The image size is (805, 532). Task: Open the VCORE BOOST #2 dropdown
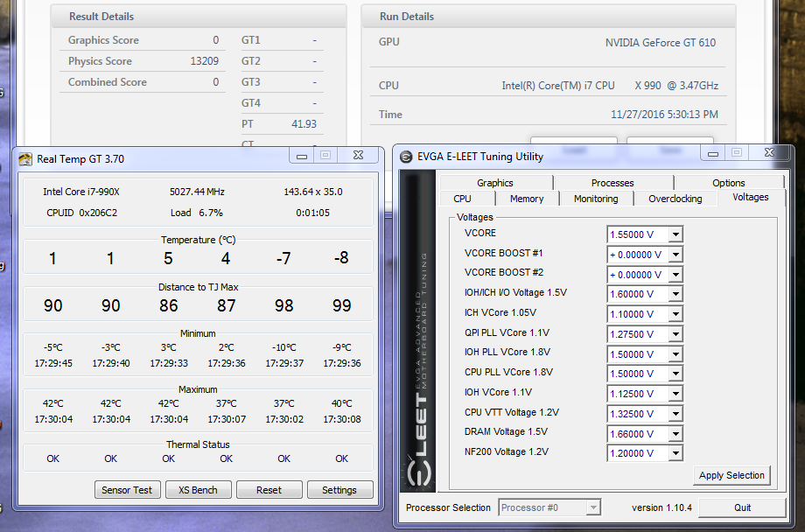coord(675,275)
